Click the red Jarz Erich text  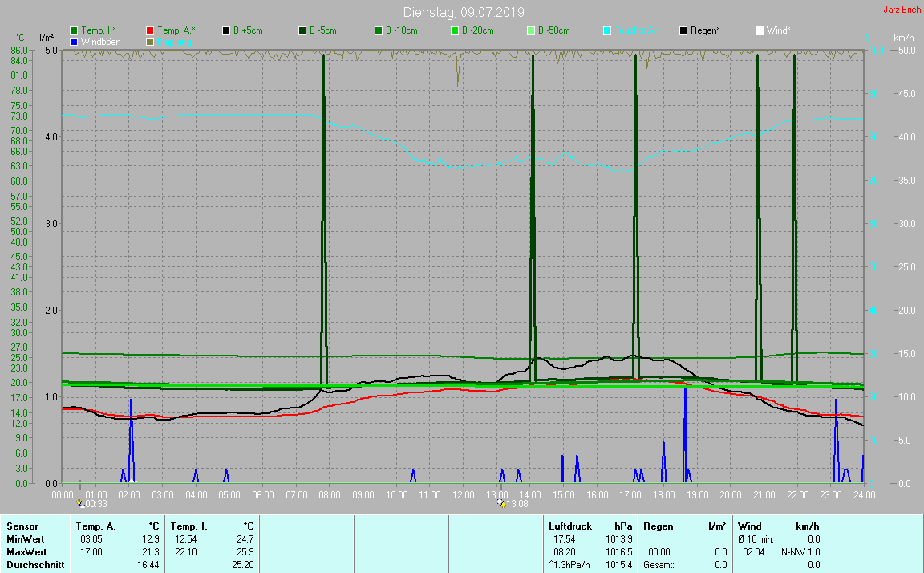[902, 10]
